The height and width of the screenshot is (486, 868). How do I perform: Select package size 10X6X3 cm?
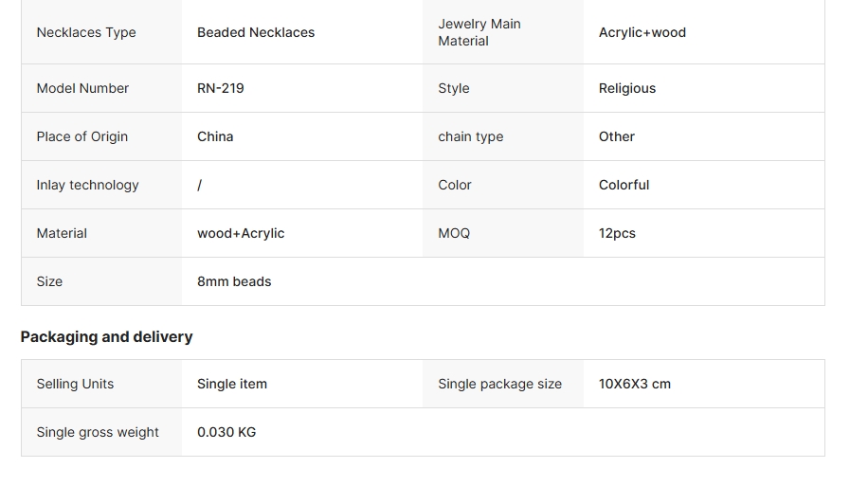[x=635, y=384]
